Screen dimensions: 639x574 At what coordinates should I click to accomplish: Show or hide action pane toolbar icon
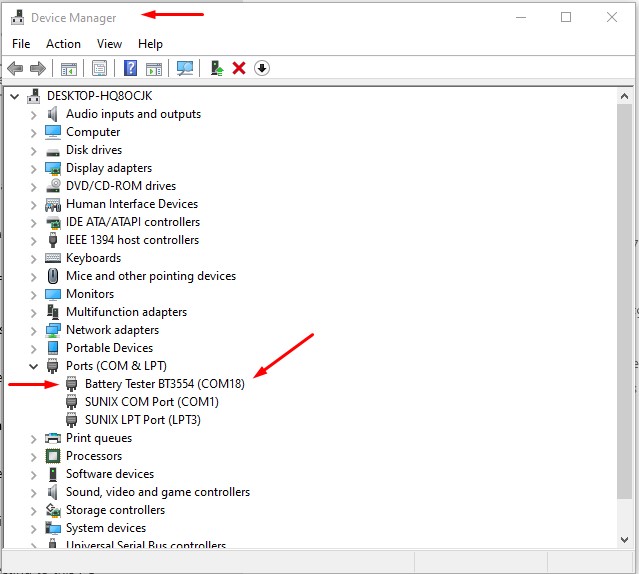click(154, 68)
